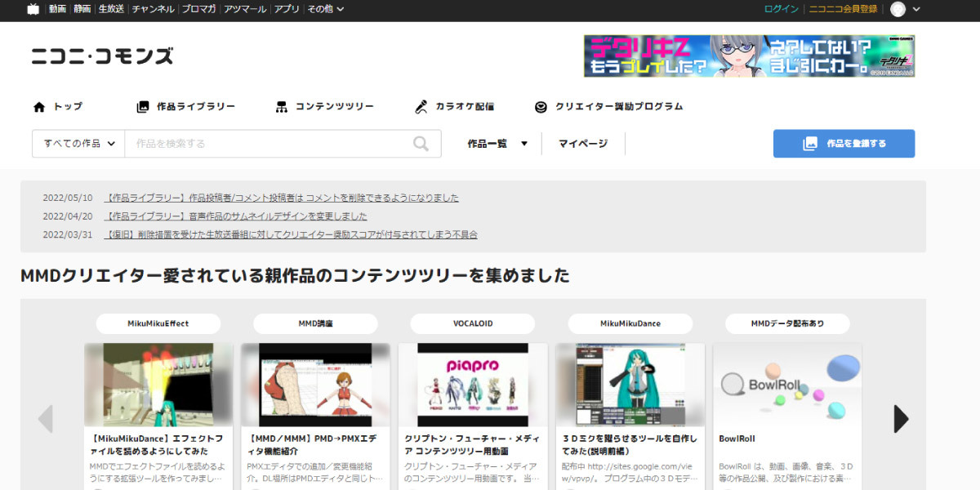Open the すべての作品 category dropdown

pyautogui.click(x=78, y=144)
